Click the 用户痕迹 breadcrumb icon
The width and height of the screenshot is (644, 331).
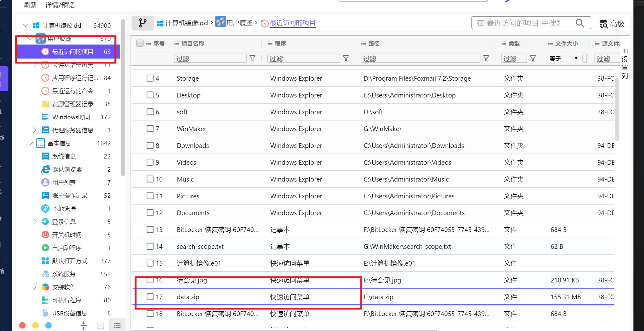point(221,22)
